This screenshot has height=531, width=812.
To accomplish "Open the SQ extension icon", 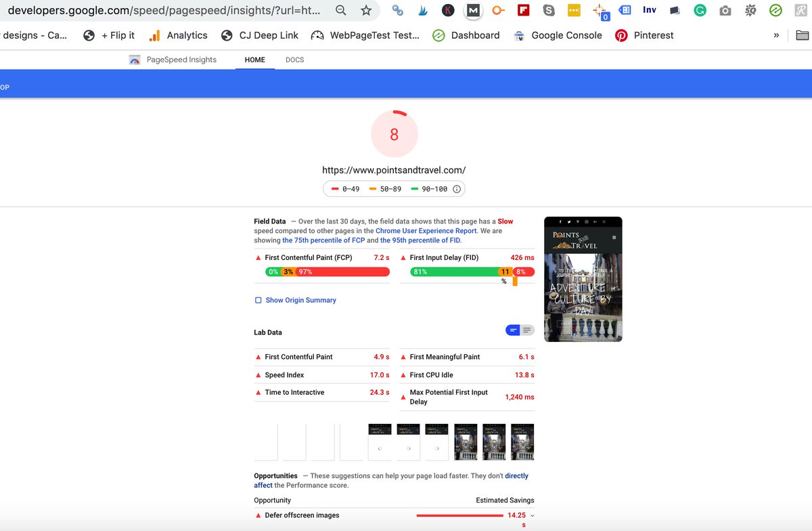I will tap(750, 10).
